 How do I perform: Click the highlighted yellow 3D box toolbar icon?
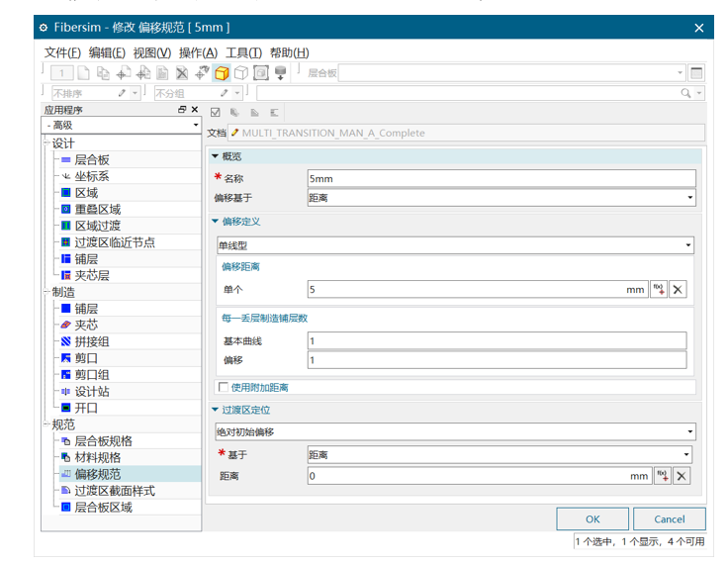pos(223,73)
